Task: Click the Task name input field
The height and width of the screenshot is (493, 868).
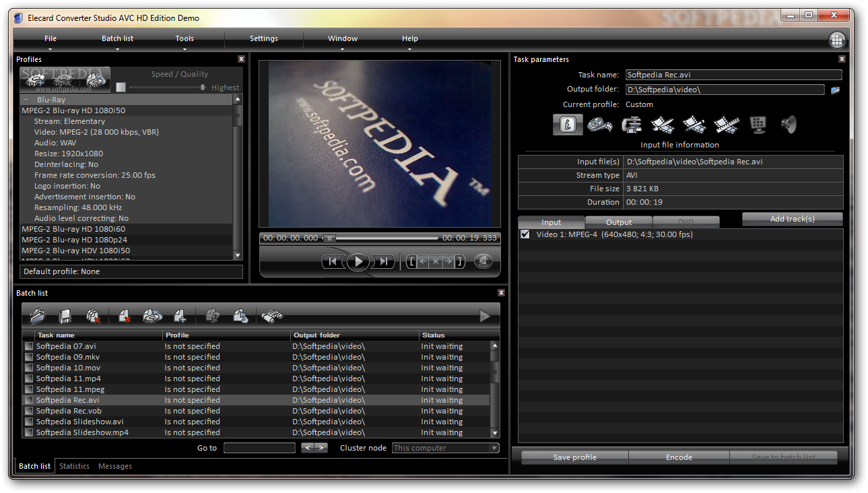Action: (x=734, y=75)
